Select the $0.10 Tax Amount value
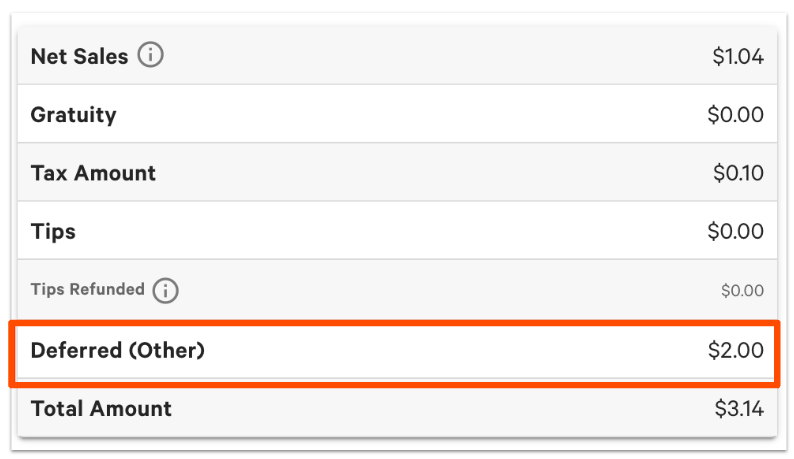This screenshot has height=459, width=794. click(x=738, y=173)
